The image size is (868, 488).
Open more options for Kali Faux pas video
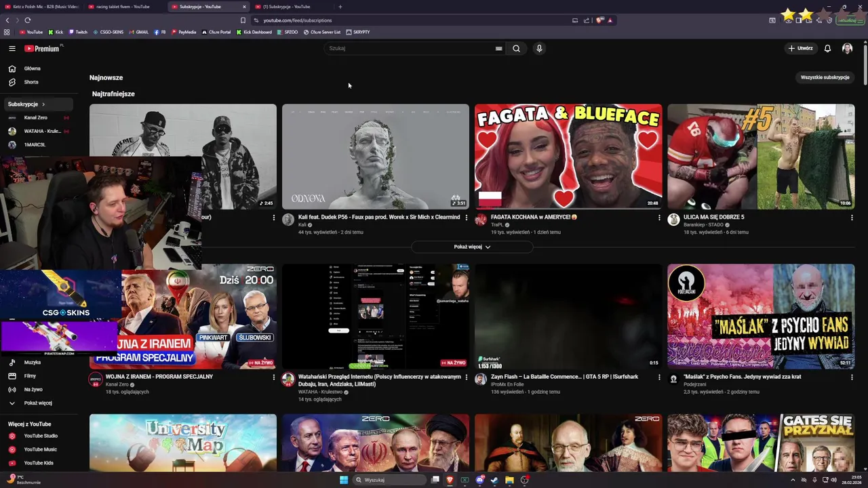pos(466,218)
